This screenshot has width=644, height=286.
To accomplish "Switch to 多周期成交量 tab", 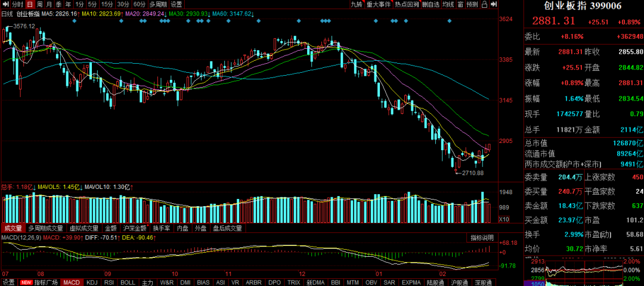I will [45, 228].
